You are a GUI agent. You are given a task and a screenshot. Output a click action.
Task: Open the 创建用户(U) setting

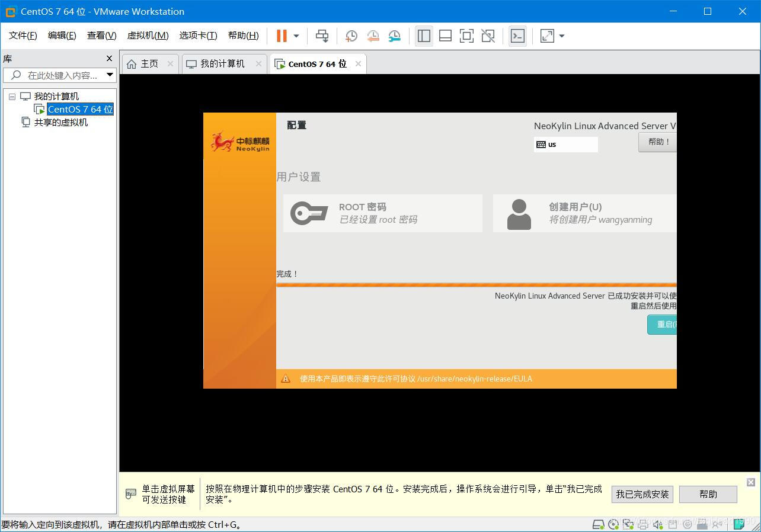tap(584, 213)
